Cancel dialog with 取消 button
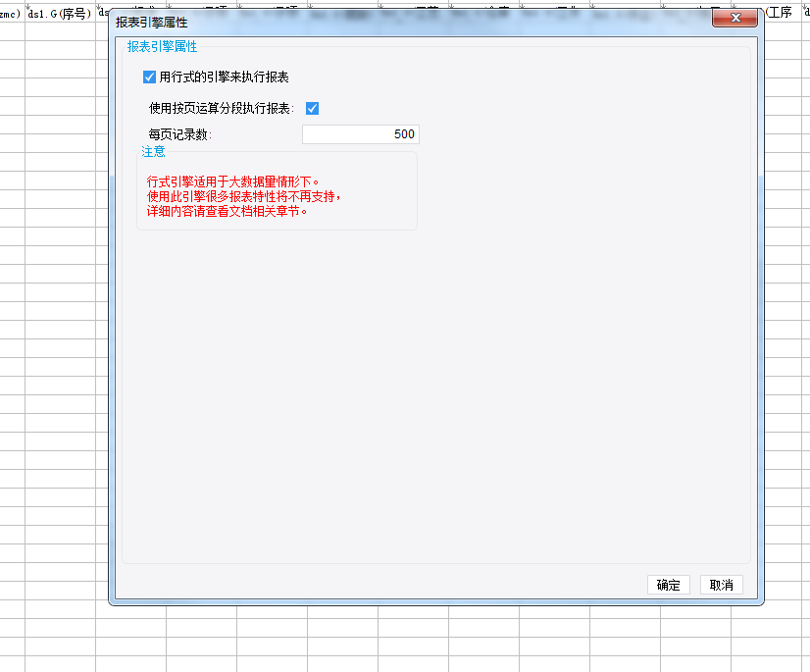Screen dimensions: 810x672 tap(721, 585)
